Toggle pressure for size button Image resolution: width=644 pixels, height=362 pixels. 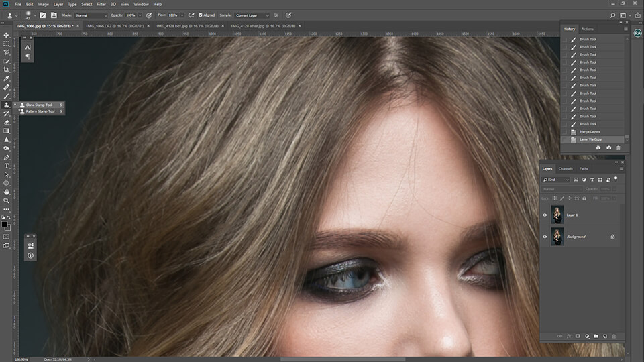click(288, 15)
